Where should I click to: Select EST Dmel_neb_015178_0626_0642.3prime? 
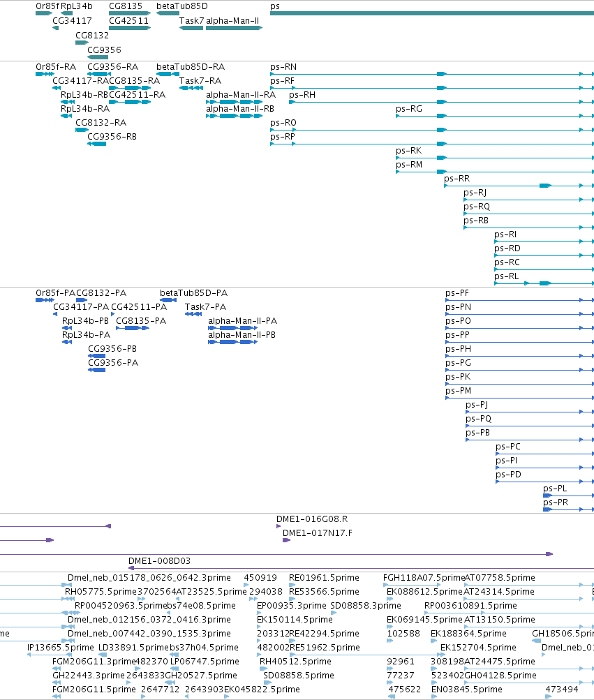(x=149, y=578)
